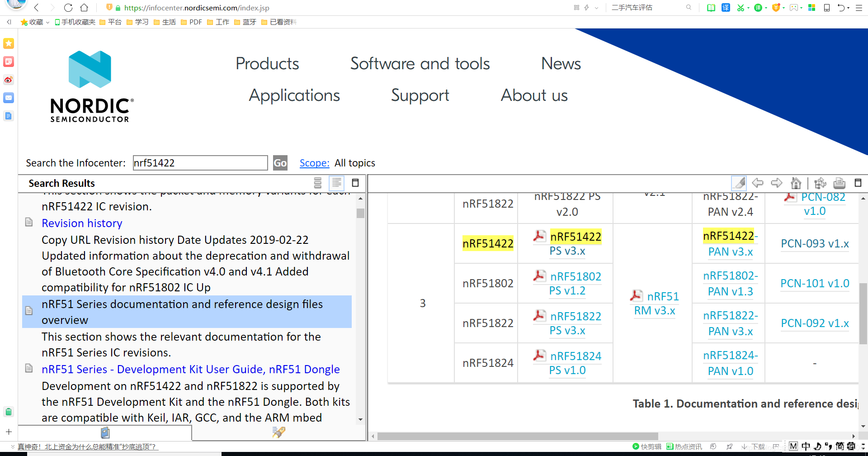Open the 蓝牙 bookmarks folder
The height and width of the screenshot is (456, 868).
(245, 22)
